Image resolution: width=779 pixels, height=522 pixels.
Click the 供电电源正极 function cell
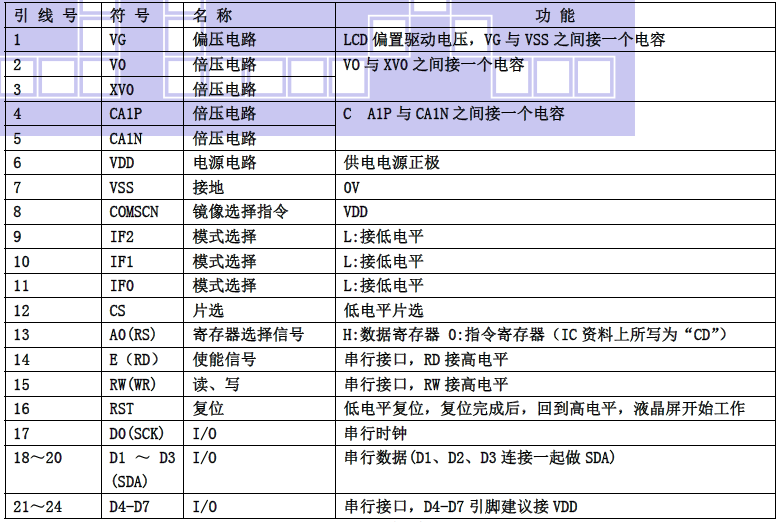[x=391, y=163]
